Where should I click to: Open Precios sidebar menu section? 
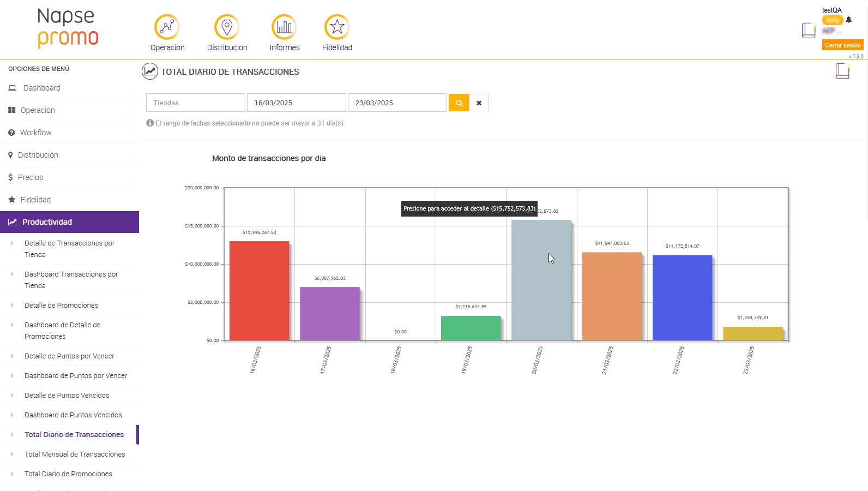point(69,177)
